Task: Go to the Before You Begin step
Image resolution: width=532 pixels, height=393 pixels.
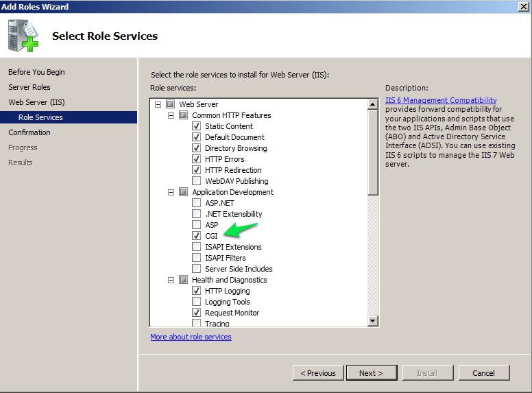Action: pyautogui.click(x=36, y=72)
